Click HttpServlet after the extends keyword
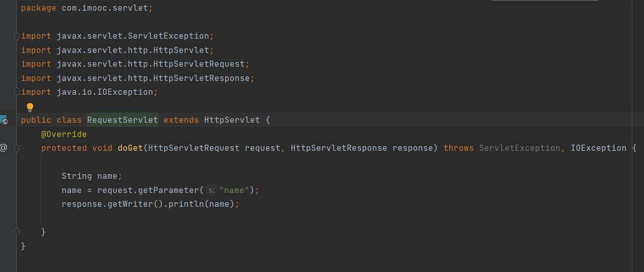This screenshot has width=644, height=272. click(x=232, y=120)
